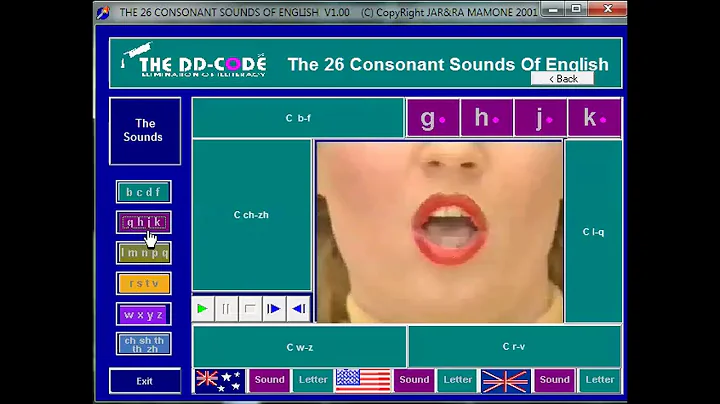
Task: Open the w x y z sound group
Action: pyautogui.click(x=144, y=314)
